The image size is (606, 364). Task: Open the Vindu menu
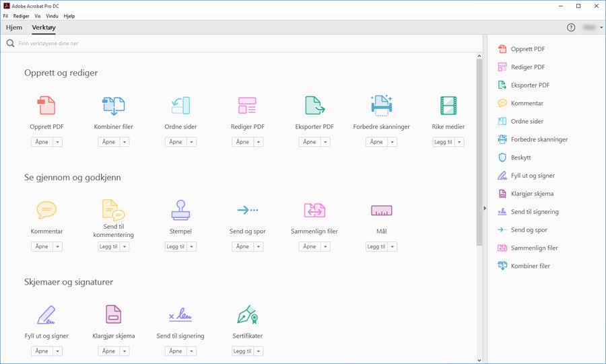pyautogui.click(x=52, y=16)
